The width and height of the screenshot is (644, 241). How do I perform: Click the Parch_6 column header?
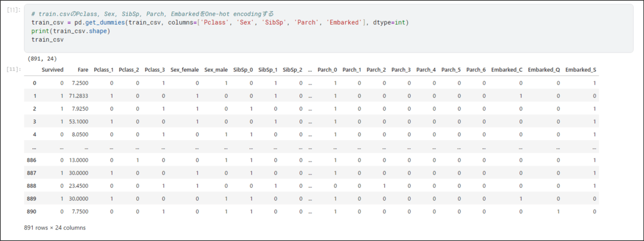pos(476,70)
